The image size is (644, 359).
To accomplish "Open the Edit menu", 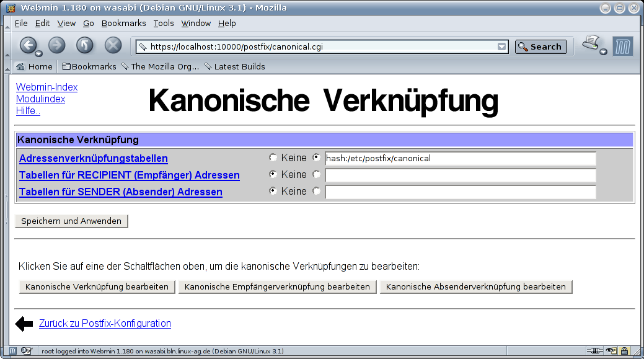I will [x=42, y=24].
